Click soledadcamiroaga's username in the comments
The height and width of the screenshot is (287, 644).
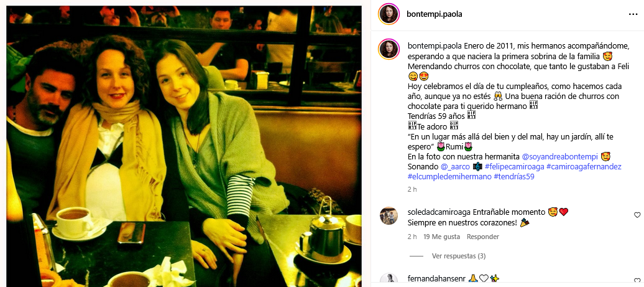coord(439,212)
